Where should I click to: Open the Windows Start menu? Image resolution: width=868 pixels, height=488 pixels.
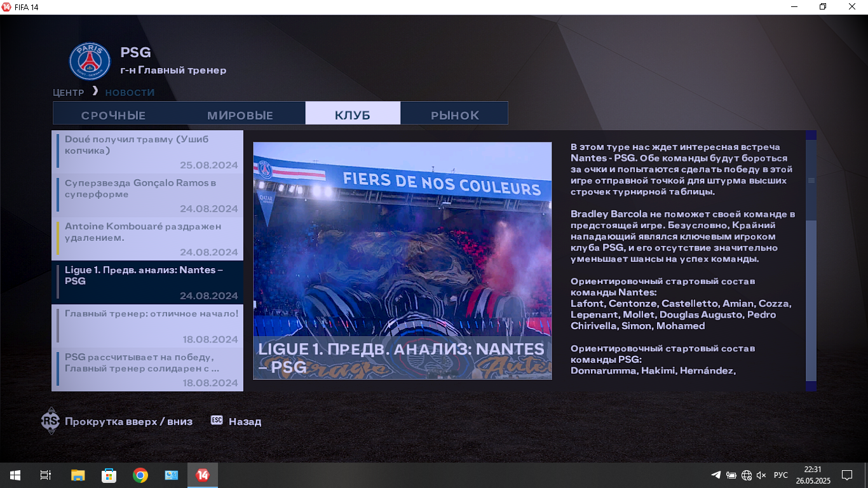click(15, 475)
